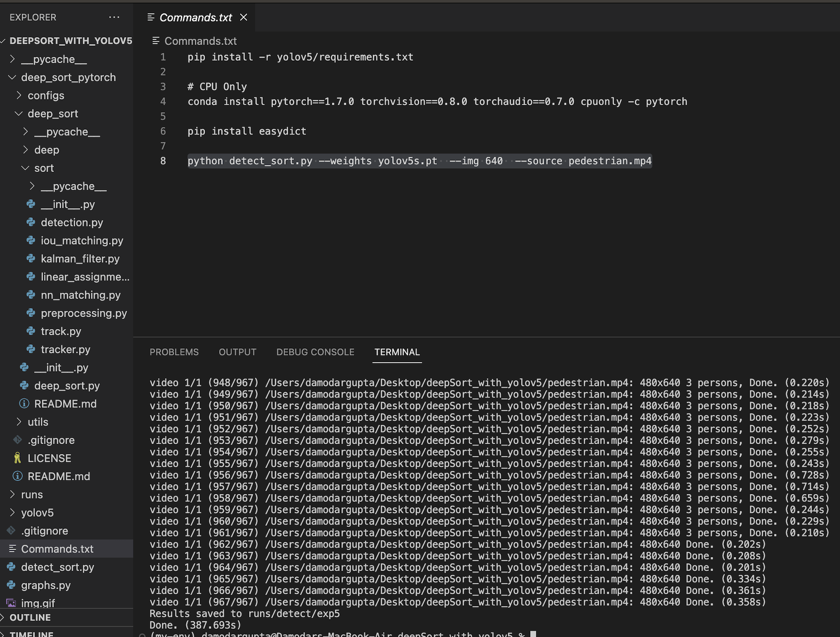The width and height of the screenshot is (840, 637).
Task: Select tracker.py in the sort folder
Action: (x=66, y=349)
